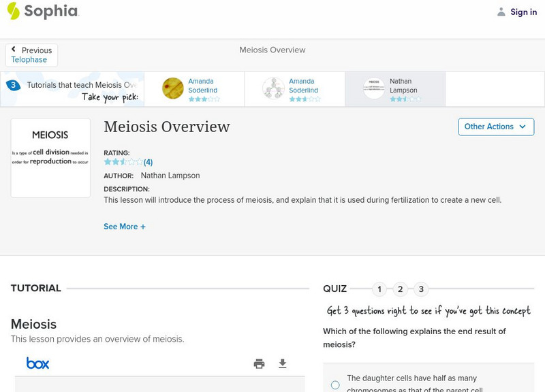The image size is (545, 392).
Task: Click the 4 ratings count link
Action: pyautogui.click(x=148, y=162)
